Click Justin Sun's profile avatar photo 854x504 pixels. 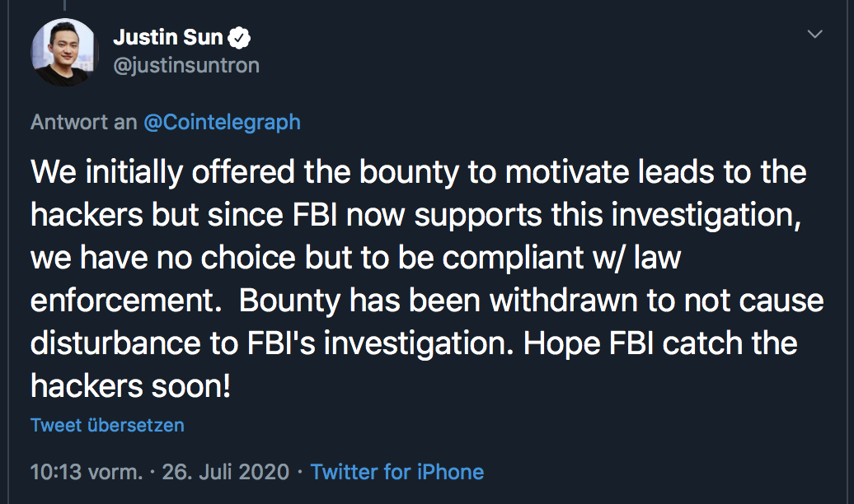click(59, 51)
